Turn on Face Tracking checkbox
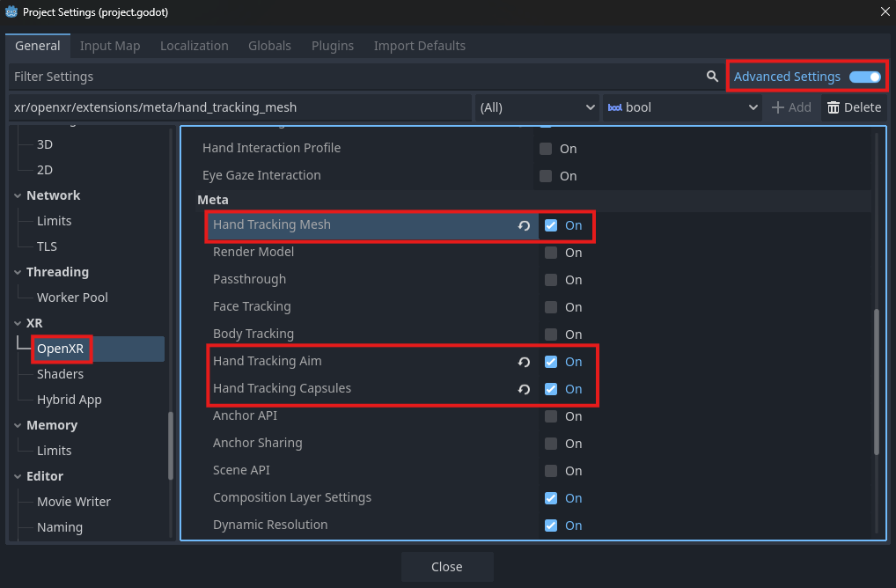The height and width of the screenshot is (588, 896). tap(551, 307)
